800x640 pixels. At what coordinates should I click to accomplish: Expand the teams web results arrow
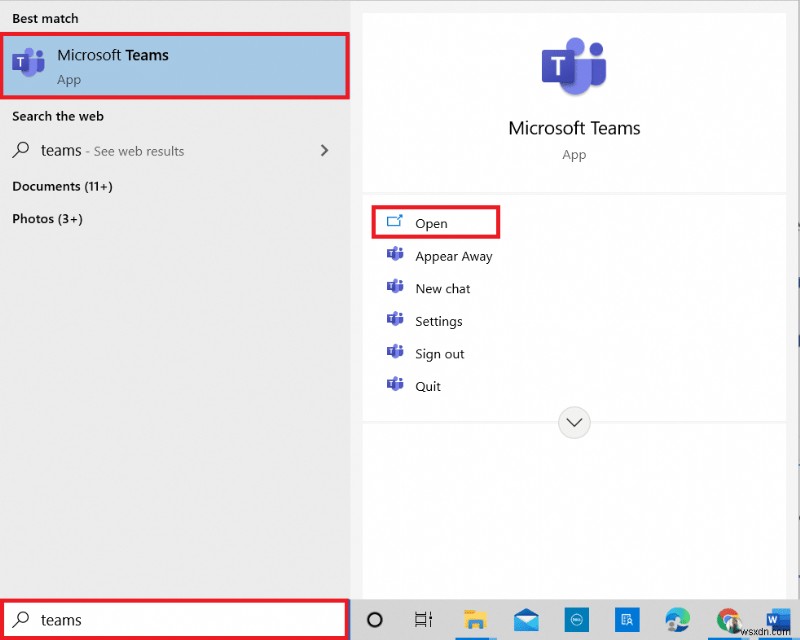pos(324,150)
